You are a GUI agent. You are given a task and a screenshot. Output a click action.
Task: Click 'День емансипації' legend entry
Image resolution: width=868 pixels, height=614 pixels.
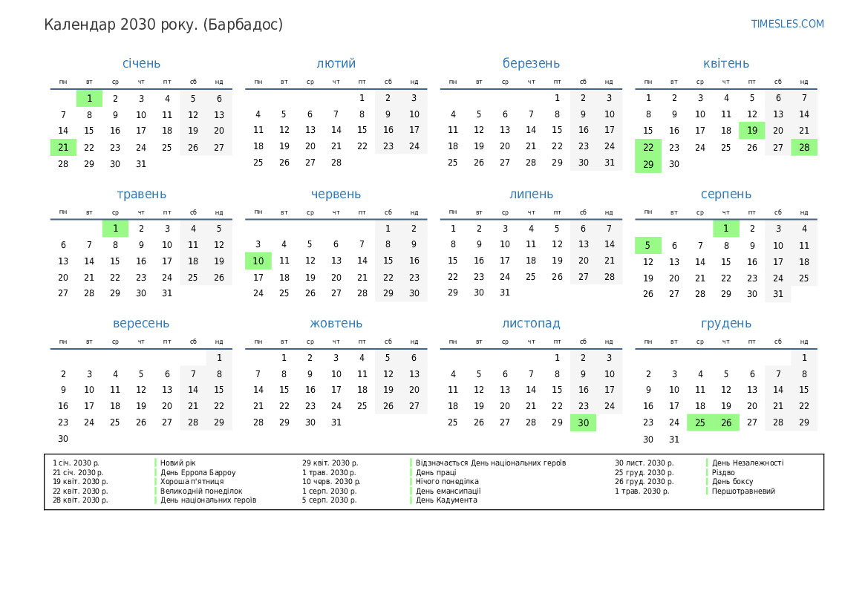tap(448, 491)
